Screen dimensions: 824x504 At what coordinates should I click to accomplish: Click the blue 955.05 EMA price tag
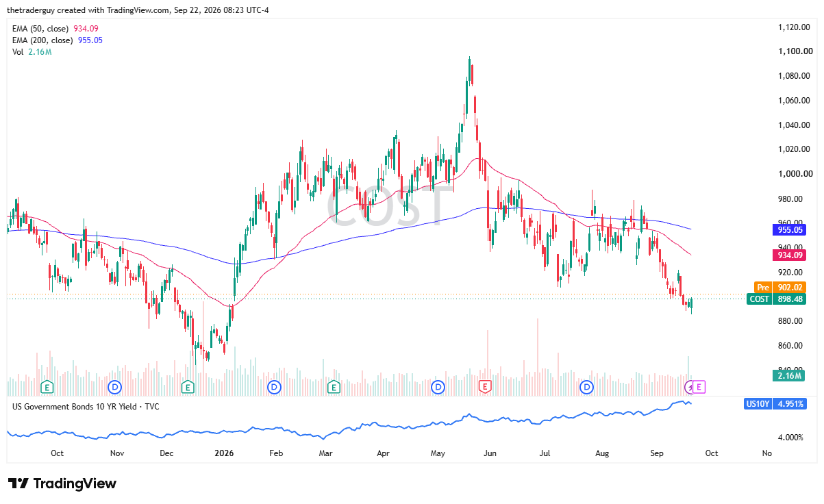pos(789,230)
